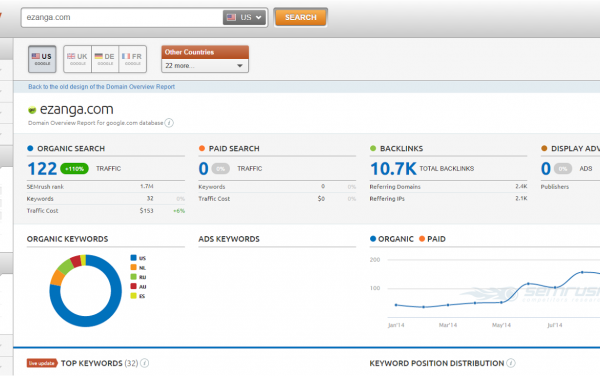Screen dimensions: 600x376
Task: Focus the ezanga.com domain search field
Action: tap(122, 18)
